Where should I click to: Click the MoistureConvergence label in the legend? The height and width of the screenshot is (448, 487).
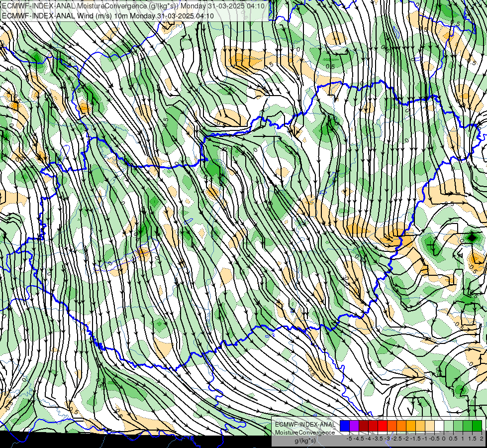[305, 433]
